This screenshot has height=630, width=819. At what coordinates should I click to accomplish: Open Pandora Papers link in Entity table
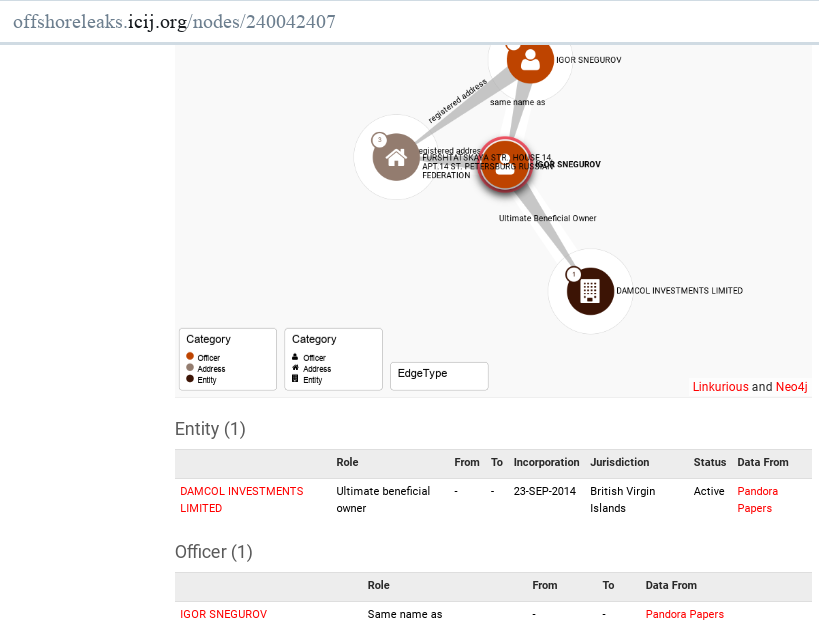757,499
